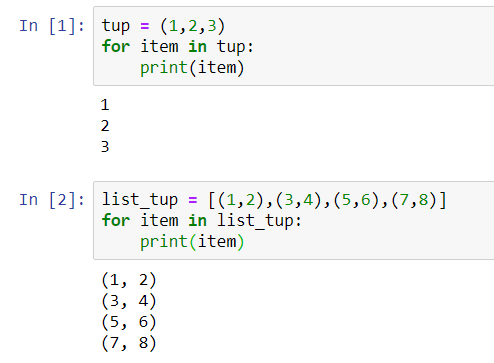This screenshot has height=363, width=494.
Task: Click the output line showing 1
Action: pos(105,105)
